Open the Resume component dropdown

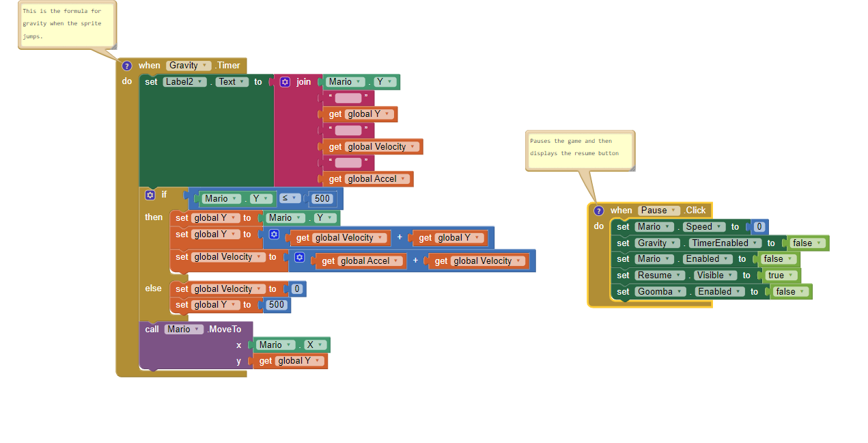(660, 276)
